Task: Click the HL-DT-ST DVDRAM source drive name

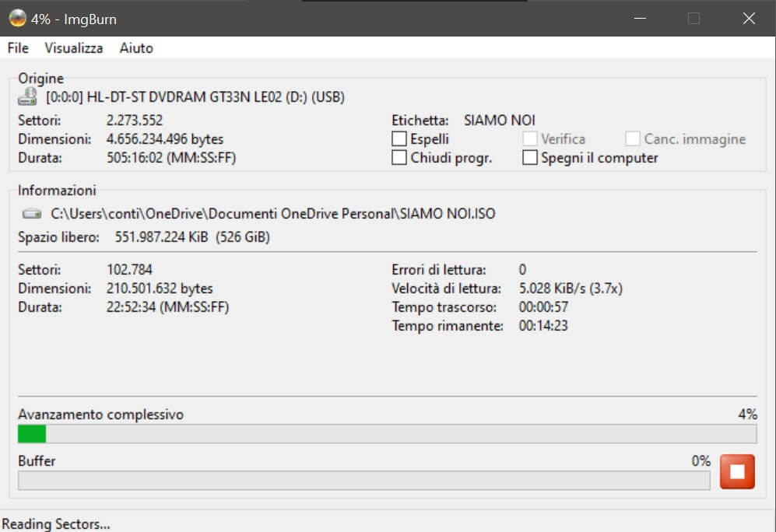Action: pyautogui.click(x=195, y=97)
